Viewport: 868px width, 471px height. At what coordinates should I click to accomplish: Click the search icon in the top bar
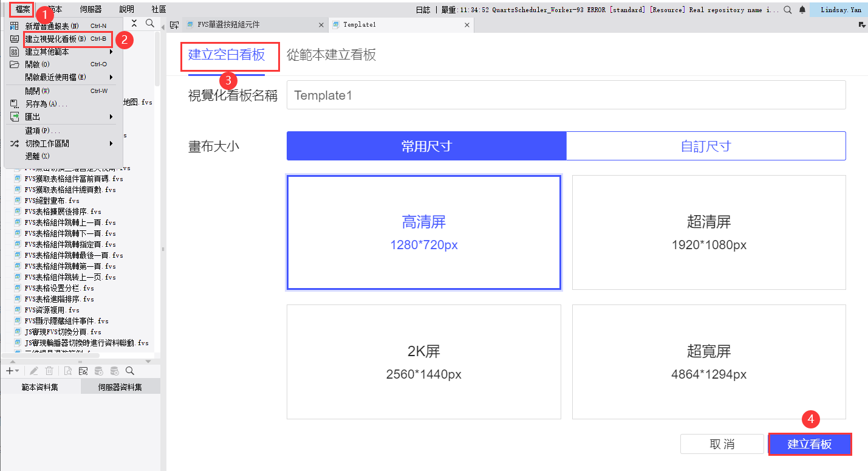[x=788, y=10]
